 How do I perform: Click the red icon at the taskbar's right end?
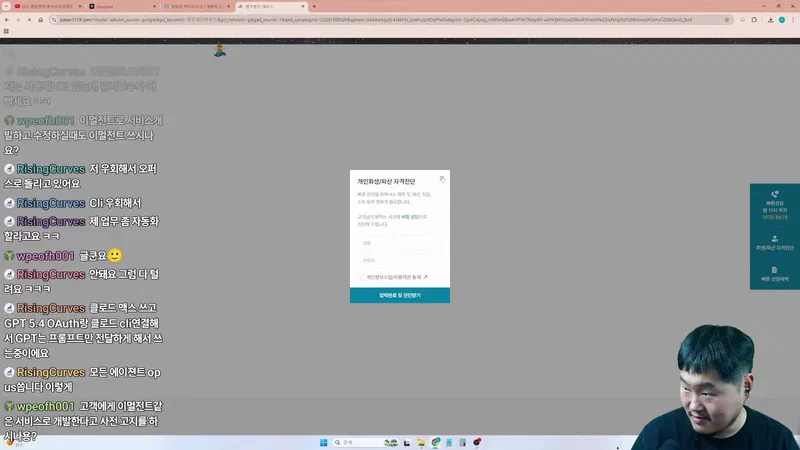(478, 442)
